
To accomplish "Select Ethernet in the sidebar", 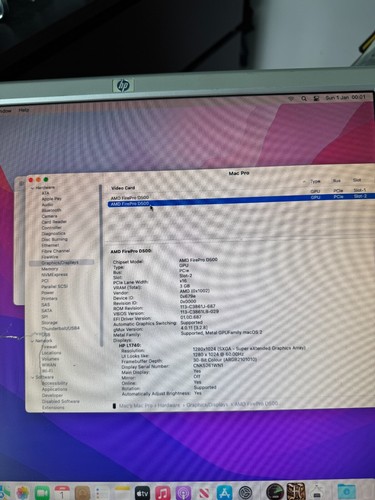I will point(50,245).
